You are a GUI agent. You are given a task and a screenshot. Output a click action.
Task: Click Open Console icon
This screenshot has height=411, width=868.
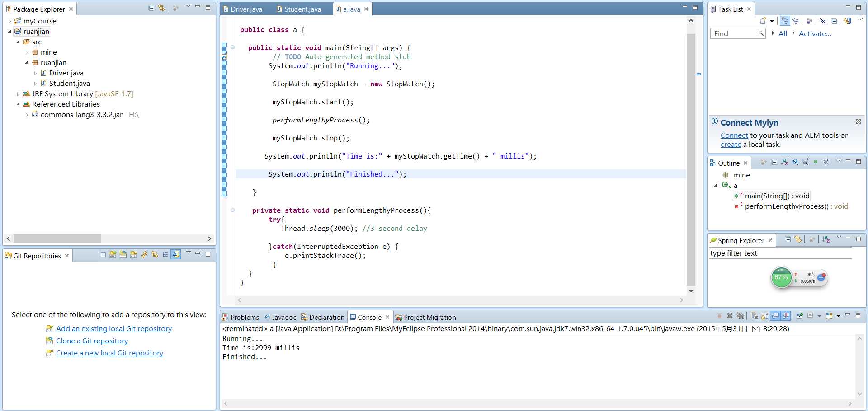pyautogui.click(x=829, y=316)
